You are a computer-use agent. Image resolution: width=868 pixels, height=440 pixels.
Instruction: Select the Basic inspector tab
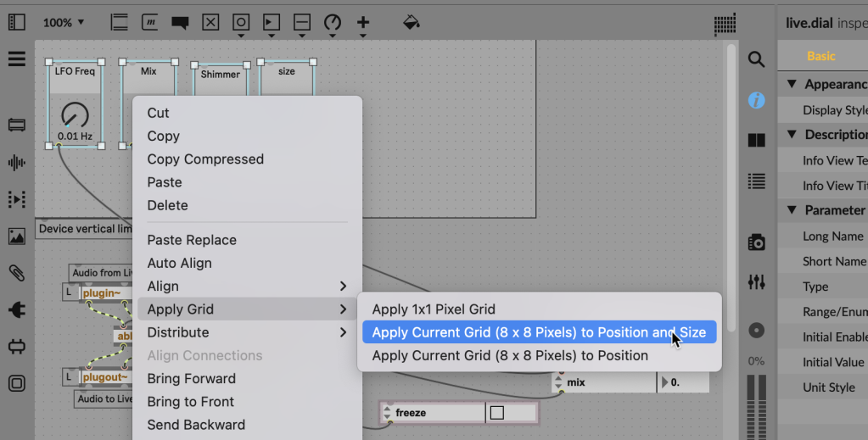[820, 56]
